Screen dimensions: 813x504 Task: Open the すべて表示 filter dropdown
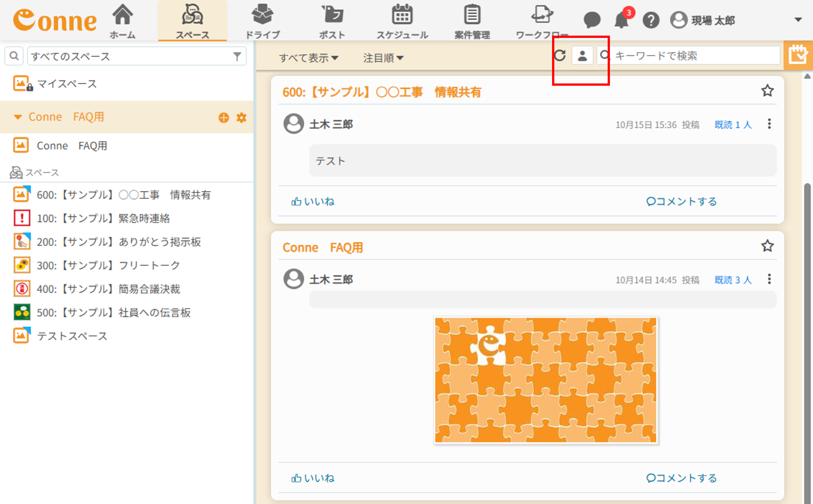pyautogui.click(x=308, y=58)
